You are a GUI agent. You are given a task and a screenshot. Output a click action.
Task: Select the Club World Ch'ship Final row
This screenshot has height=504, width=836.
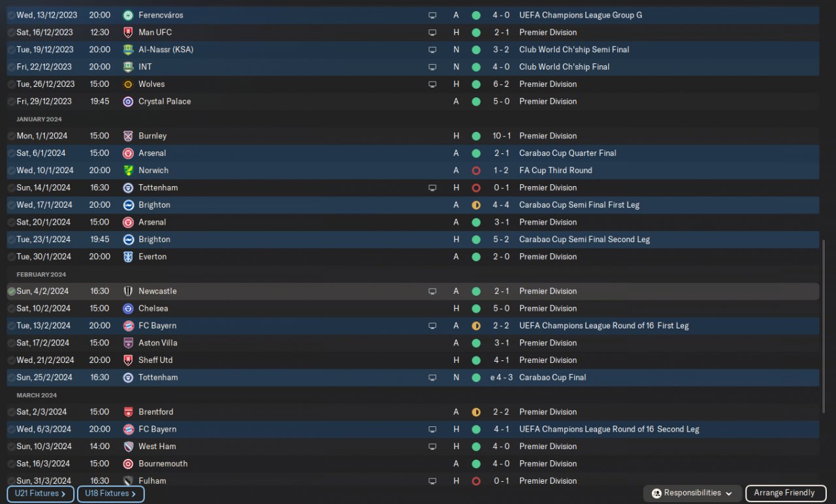tap(413, 67)
